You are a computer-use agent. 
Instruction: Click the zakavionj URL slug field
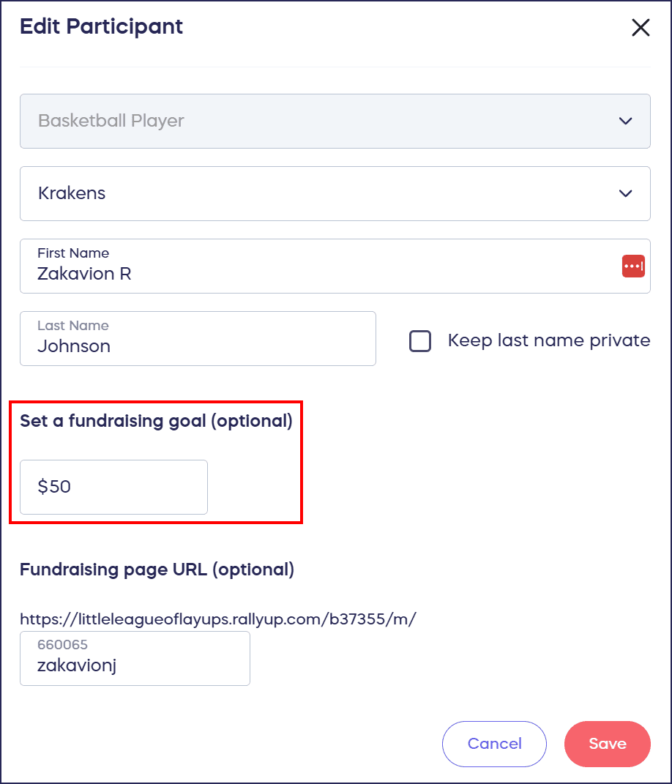[135, 665]
